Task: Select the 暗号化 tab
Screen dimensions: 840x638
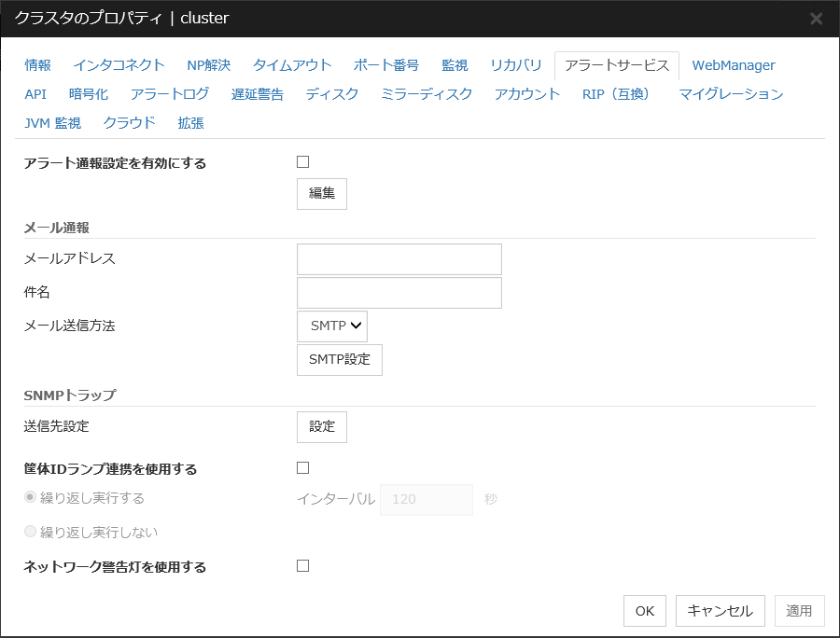Action: point(89,94)
